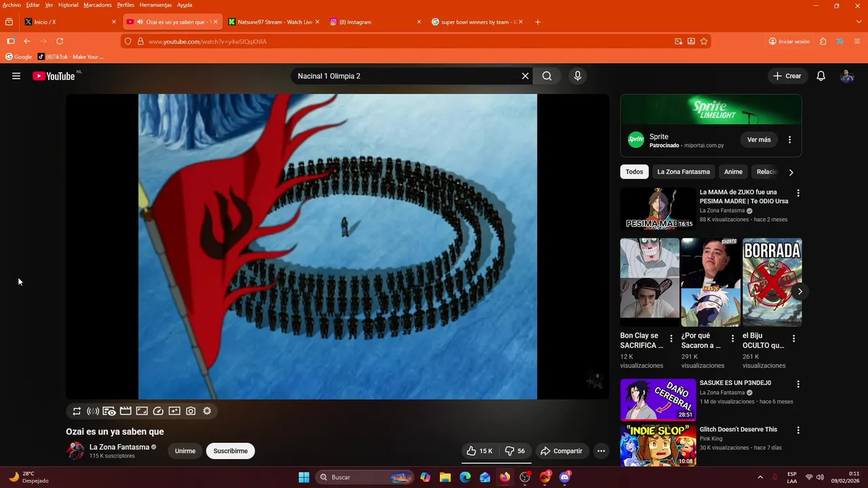This screenshot has width=868, height=488.
Task: Open the TikTok bookmark in bookmarks bar
Action: [x=71, y=57]
